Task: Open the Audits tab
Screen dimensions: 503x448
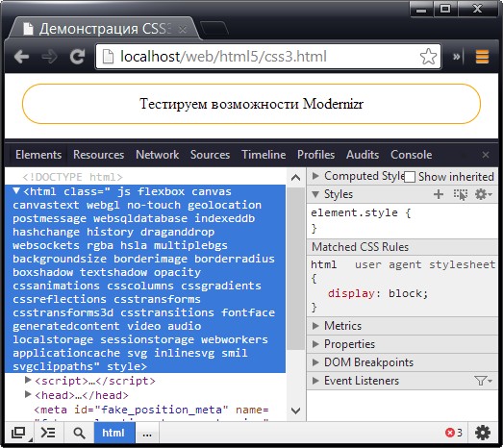Action: pos(363,155)
